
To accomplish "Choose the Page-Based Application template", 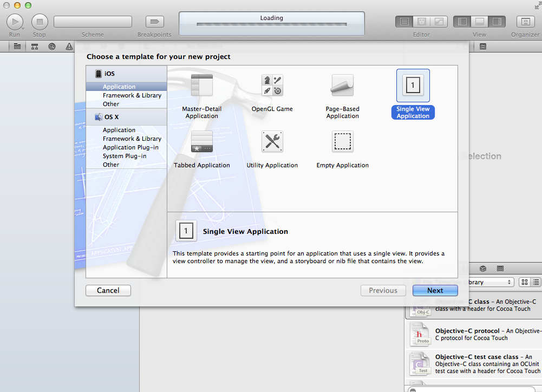I will 343,96.
